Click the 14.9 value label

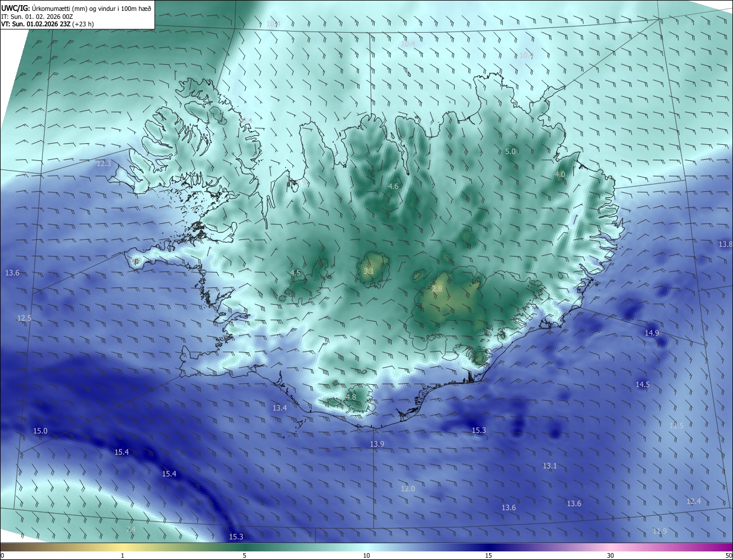point(652,333)
